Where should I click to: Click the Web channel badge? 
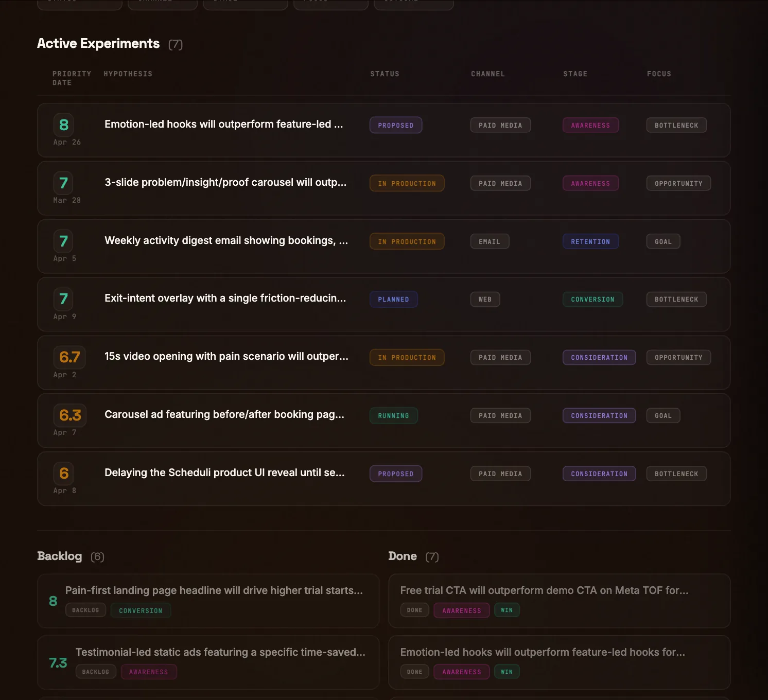point(485,300)
